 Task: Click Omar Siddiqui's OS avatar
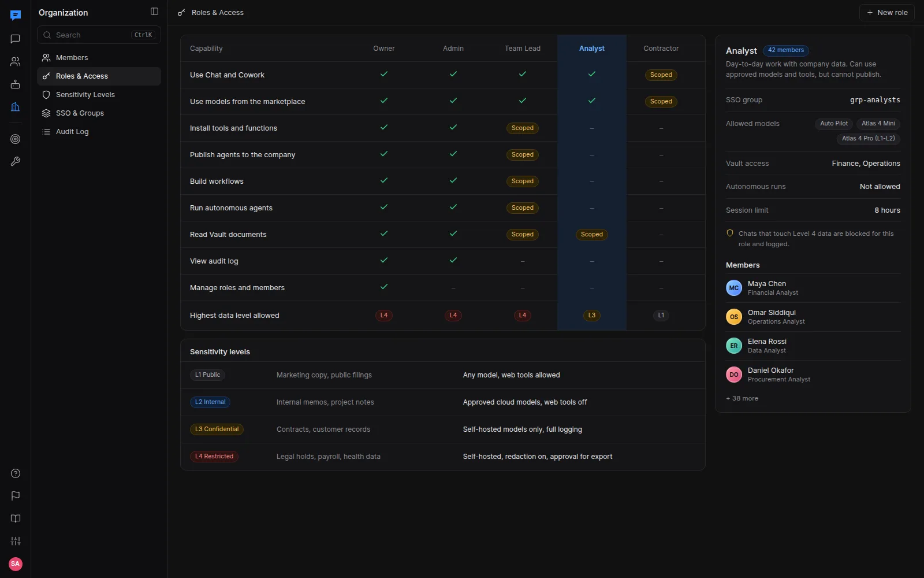734,317
